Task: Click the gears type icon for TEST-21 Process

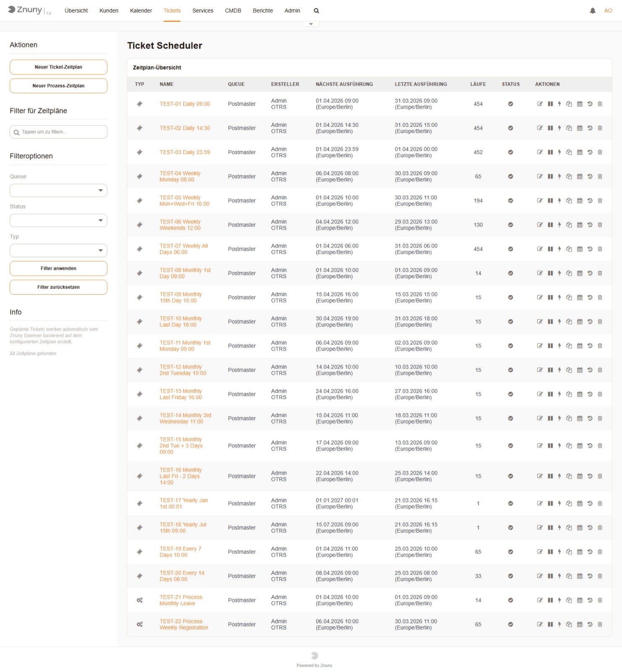Action: (x=140, y=600)
